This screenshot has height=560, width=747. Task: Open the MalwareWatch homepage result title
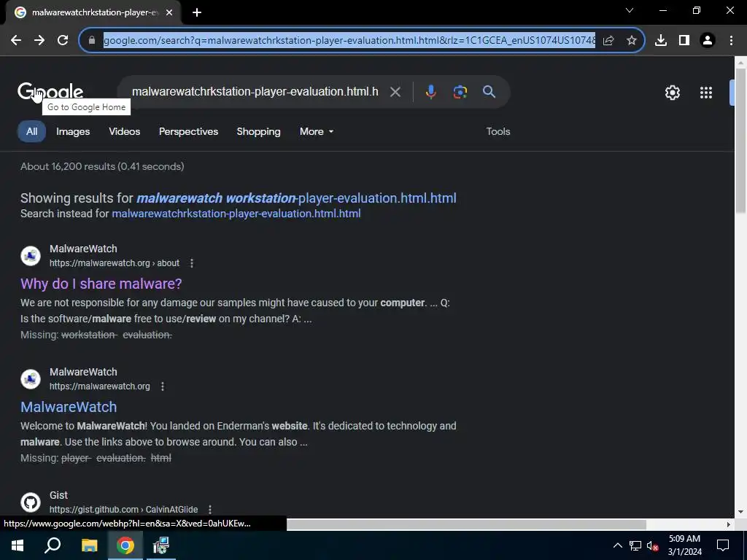pyautogui.click(x=69, y=407)
